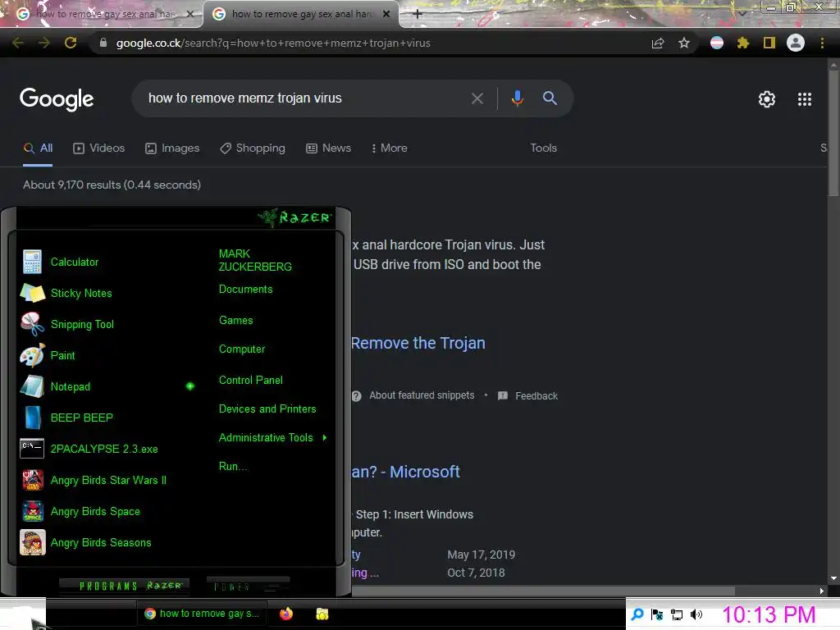The height and width of the screenshot is (630, 840).
Task: Open Google quick settings gear
Action: pos(767,99)
